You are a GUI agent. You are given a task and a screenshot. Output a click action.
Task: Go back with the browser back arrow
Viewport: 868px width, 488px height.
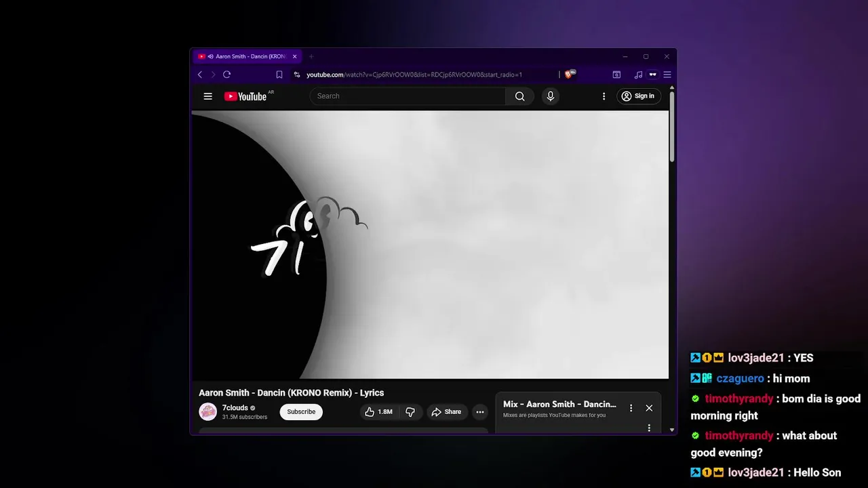(x=199, y=75)
